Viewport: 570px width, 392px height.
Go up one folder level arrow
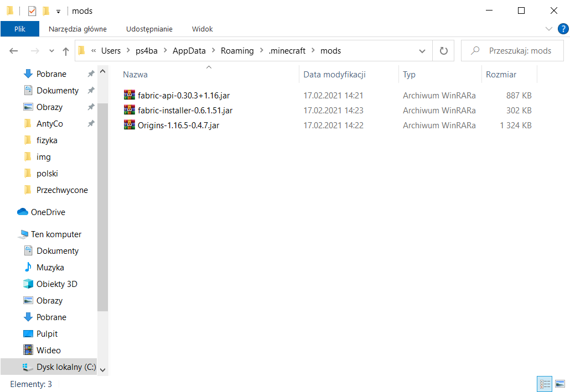coord(66,51)
